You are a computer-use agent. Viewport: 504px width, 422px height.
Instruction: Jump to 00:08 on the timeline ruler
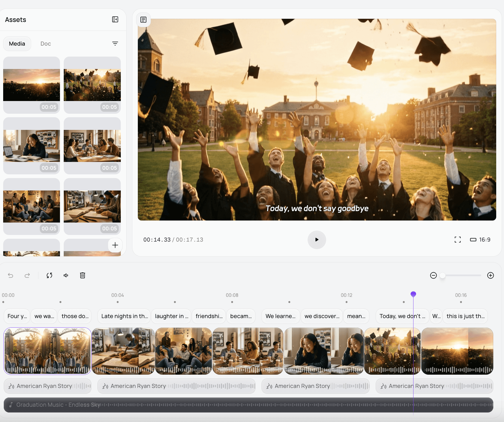point(232,295)
